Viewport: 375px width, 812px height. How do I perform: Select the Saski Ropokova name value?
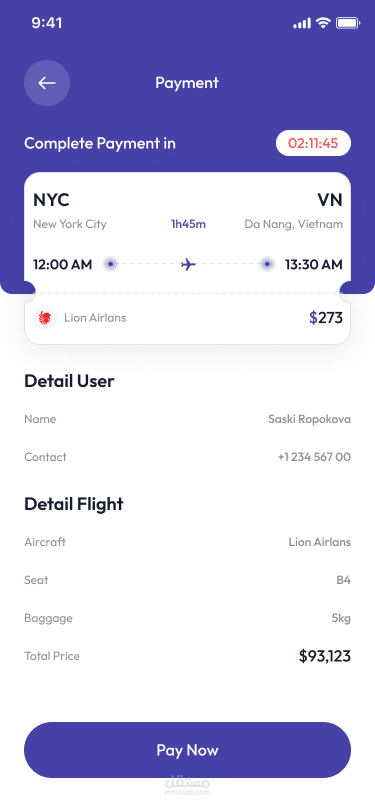click(309, 419)
